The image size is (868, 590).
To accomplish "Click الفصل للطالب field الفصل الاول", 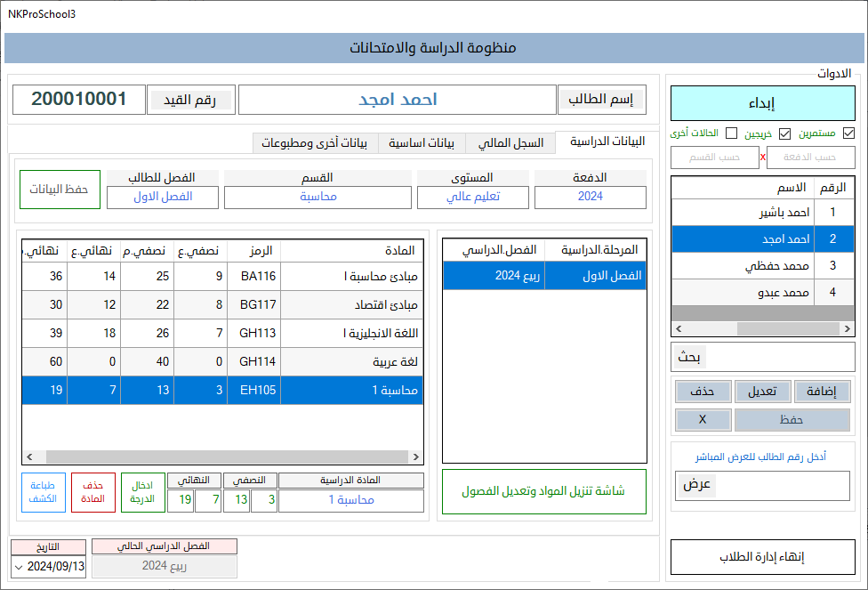I will pos(163,197).
